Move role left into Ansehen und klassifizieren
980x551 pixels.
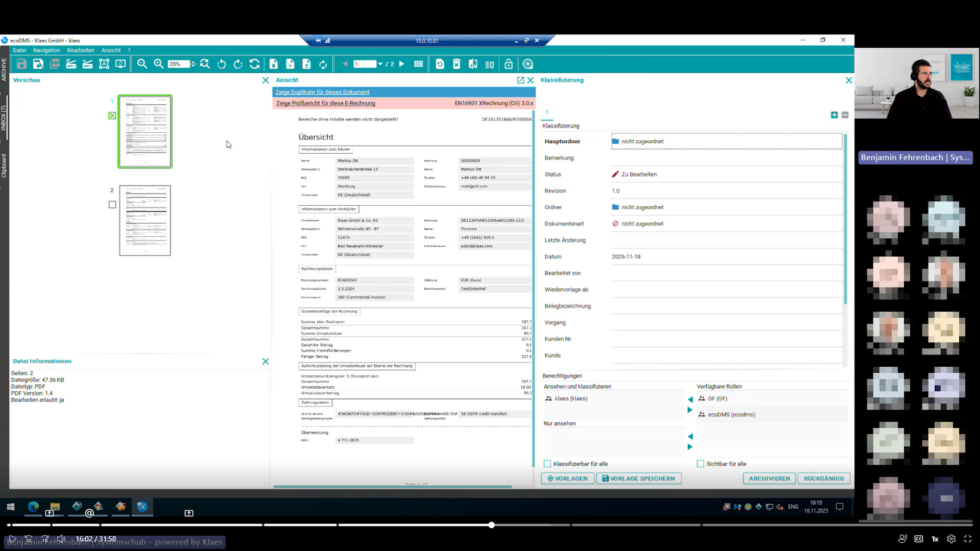pos(690,399)
